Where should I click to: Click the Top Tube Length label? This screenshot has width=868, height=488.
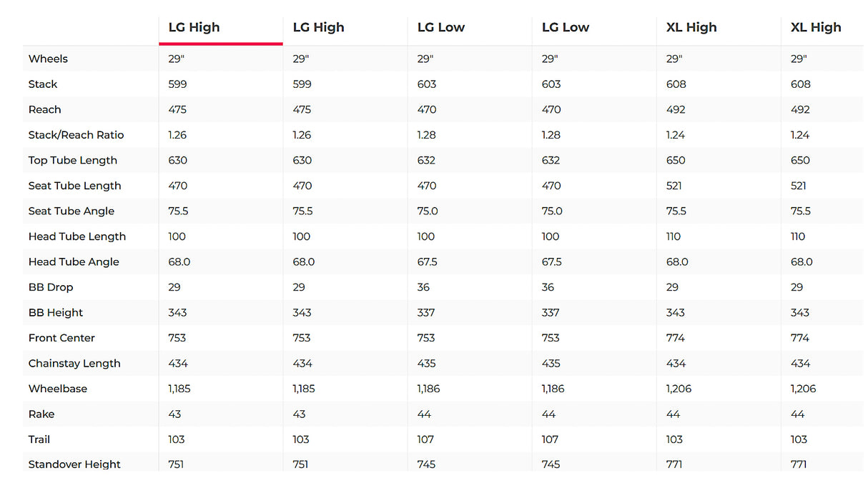tap(72, 160)
